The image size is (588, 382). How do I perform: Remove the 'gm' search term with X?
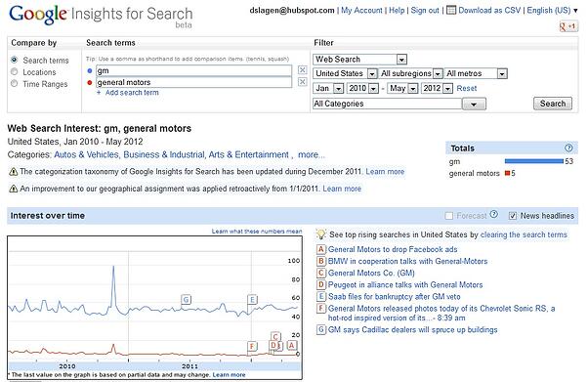pyautogui.click(x=302, y=69)
